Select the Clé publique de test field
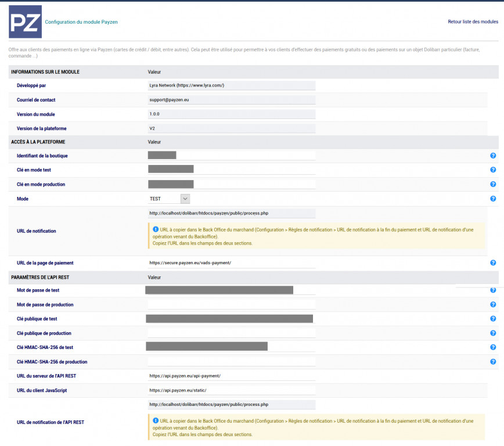Viewport: 504px width, 446px height. click(x=232, y=319)
